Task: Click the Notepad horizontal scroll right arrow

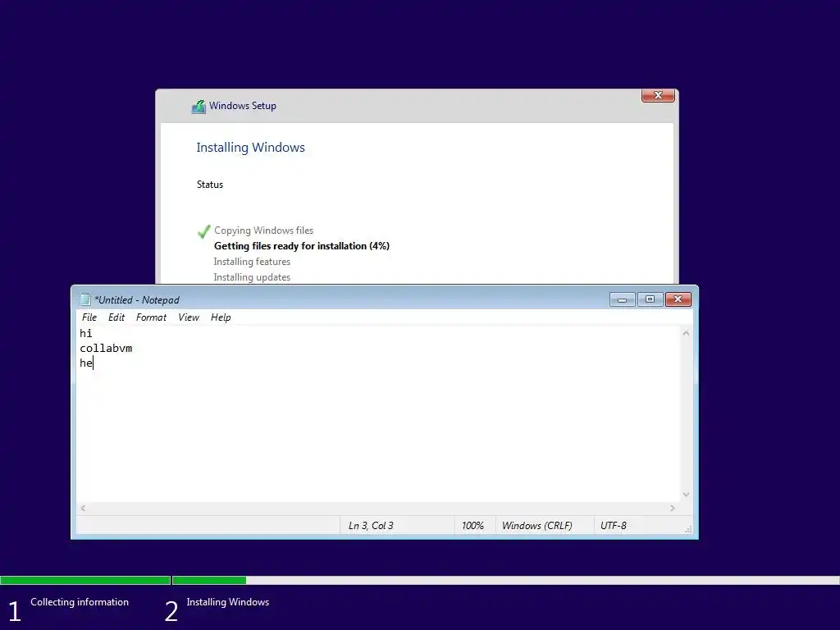Action: tap(673, 508)
